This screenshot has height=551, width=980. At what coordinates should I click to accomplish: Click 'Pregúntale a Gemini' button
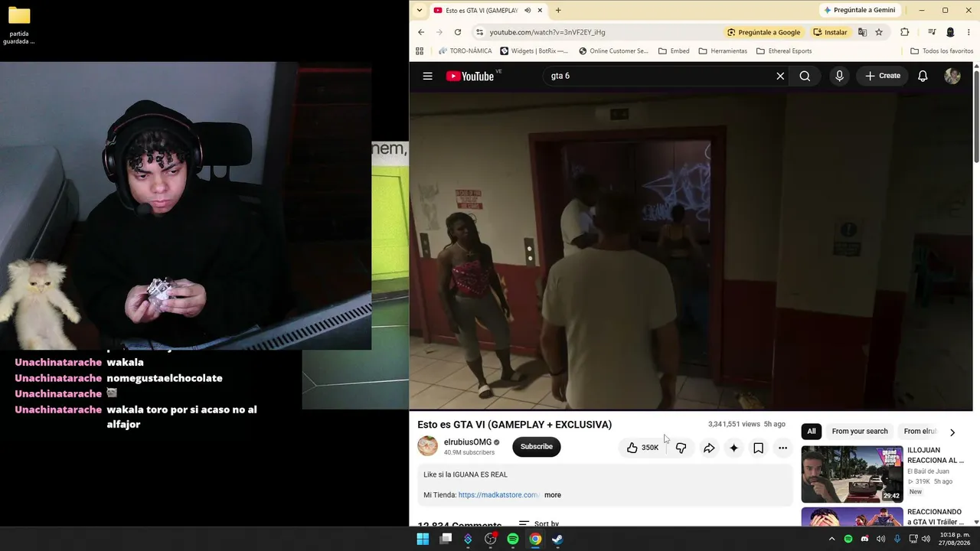(859, 10)
